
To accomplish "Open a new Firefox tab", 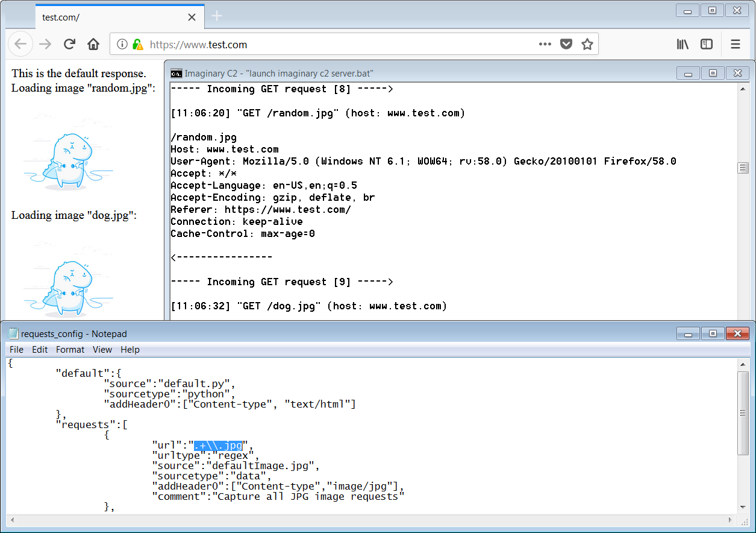I will [x=217, y=16].
